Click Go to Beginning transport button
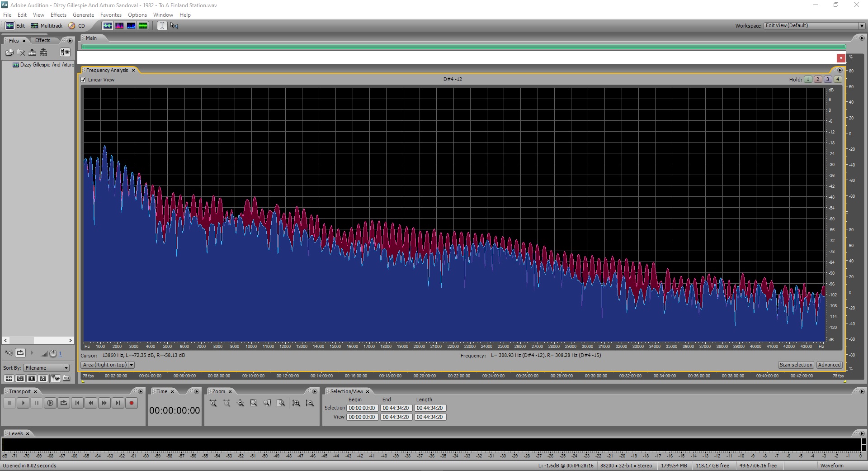The image size is (868, 471). tap(77, 403)
